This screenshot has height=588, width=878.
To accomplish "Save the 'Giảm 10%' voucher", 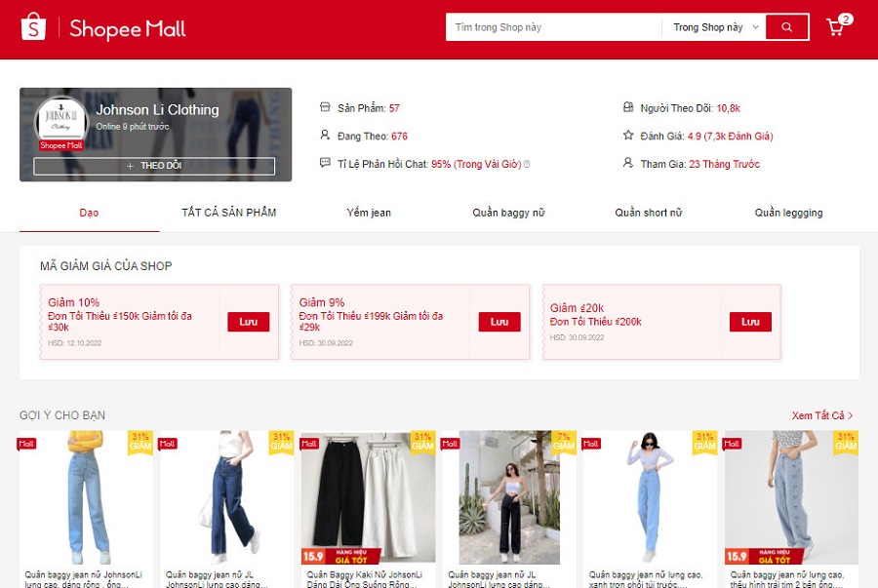I will click(248, 322).
